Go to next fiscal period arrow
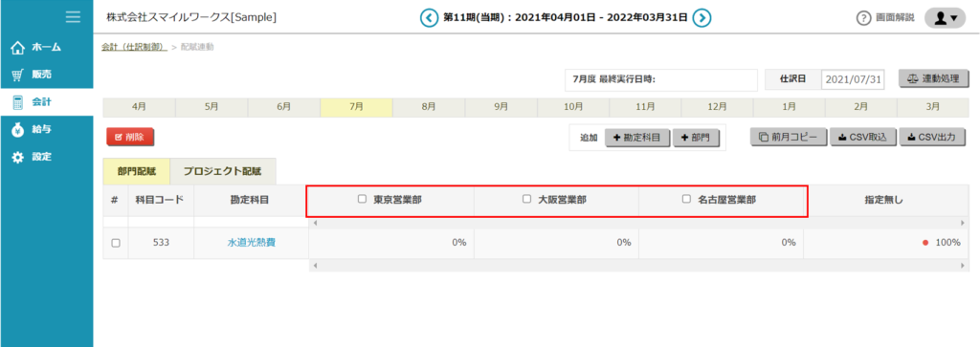The height and width of the screenshot is (347, 980). (x=702, y=17)
